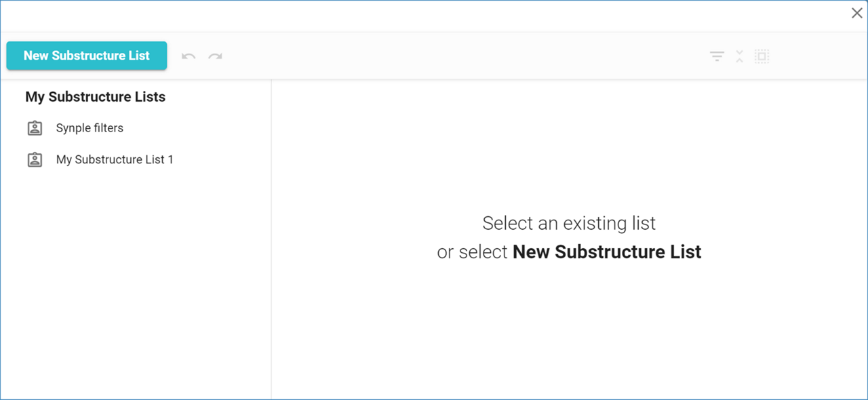Close the substructure list dialog
Screen dimensions: 868x400
pos(856,13)
